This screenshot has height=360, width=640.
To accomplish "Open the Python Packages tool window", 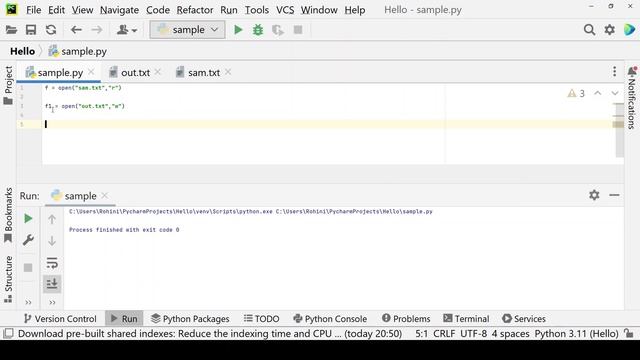I will (x=190, y=319).
